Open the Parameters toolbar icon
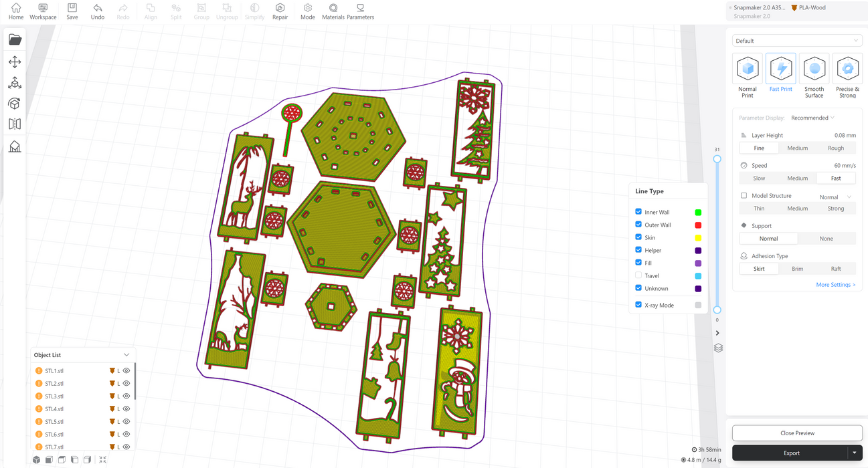868x468 pixels. 360,11
